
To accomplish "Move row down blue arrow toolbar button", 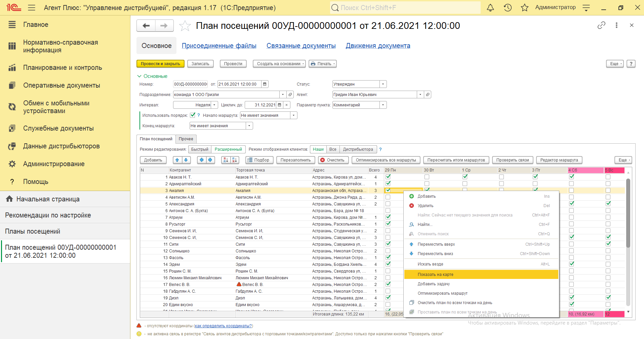I will (x=186, y=160).
